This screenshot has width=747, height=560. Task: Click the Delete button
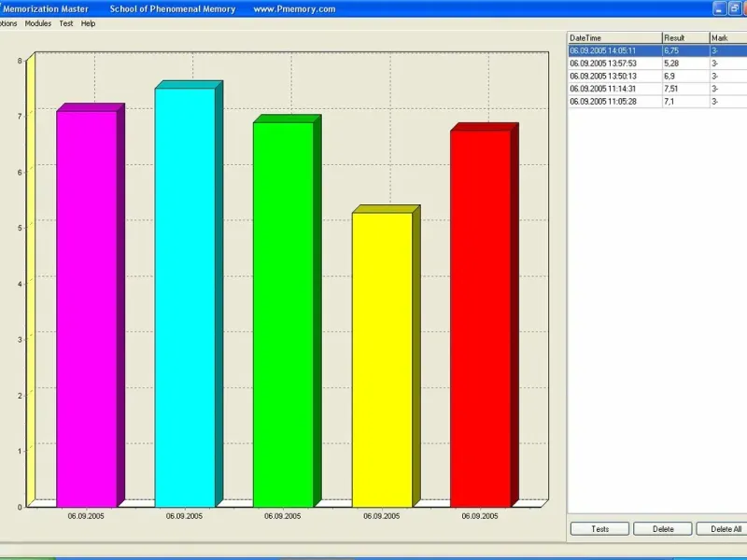point(663,529)
